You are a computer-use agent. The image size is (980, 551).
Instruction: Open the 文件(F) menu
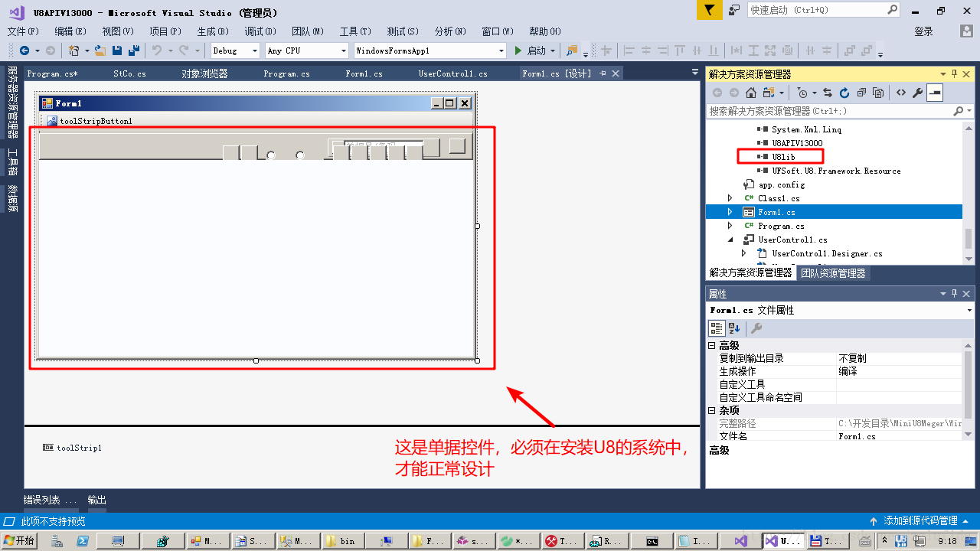click(x=23, y=31)
